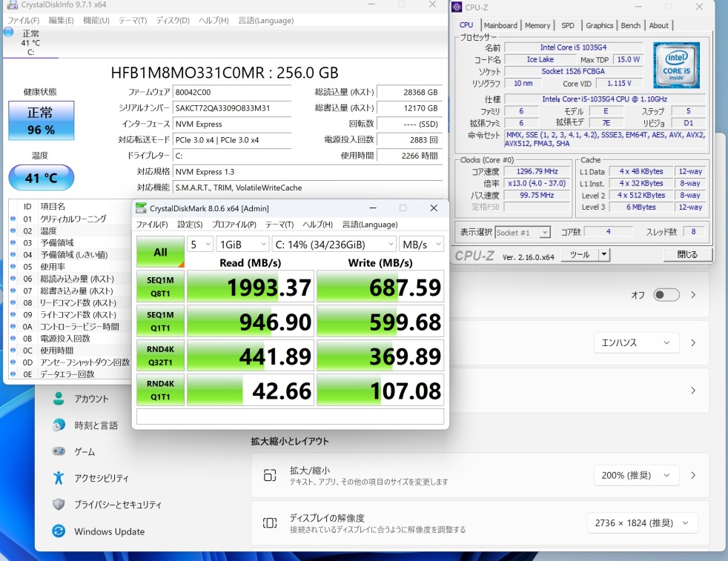Open the 1GiB test size dropdown
728x561 pixels.
pyautogui.click(x=242, y=245)
